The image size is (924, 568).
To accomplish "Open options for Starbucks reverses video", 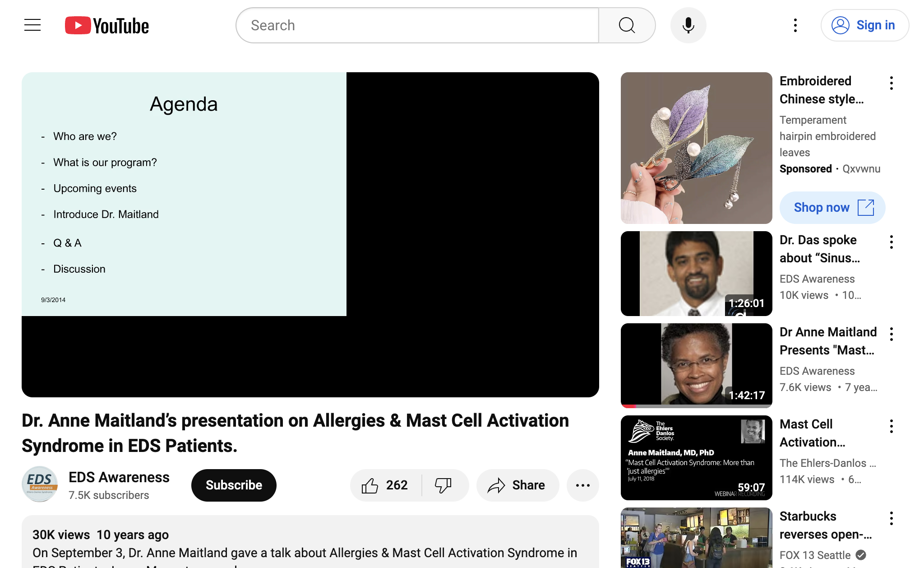I will (891, 518).
